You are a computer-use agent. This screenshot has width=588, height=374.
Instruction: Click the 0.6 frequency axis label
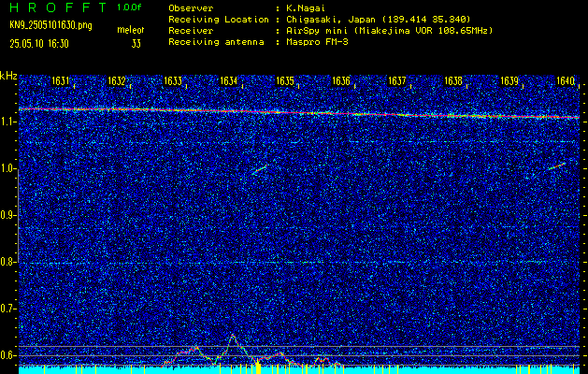(x=7, y=355)
